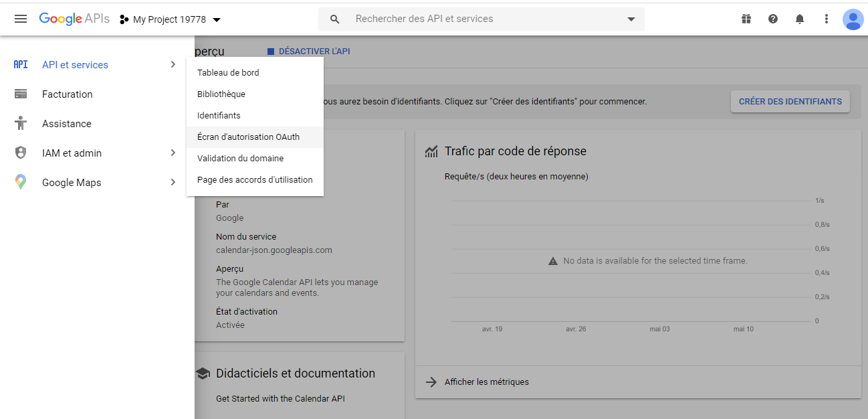
Task: Open Validation du domaine
Action: point(255,158)
